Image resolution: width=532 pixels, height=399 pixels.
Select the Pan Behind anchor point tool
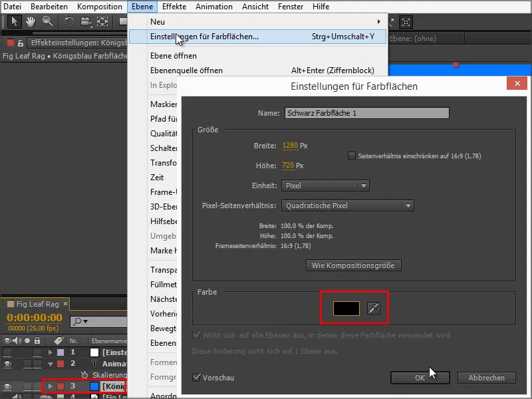102,22
